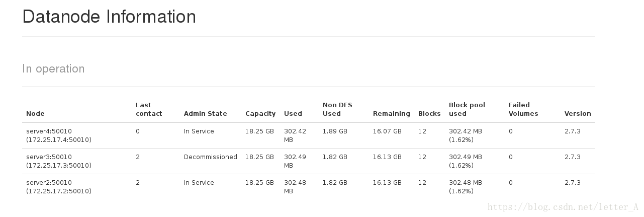Image resolution: width=644 pixels, height=217 pixels.
Task: Click the Blocks column header
Action: point(429,114)
